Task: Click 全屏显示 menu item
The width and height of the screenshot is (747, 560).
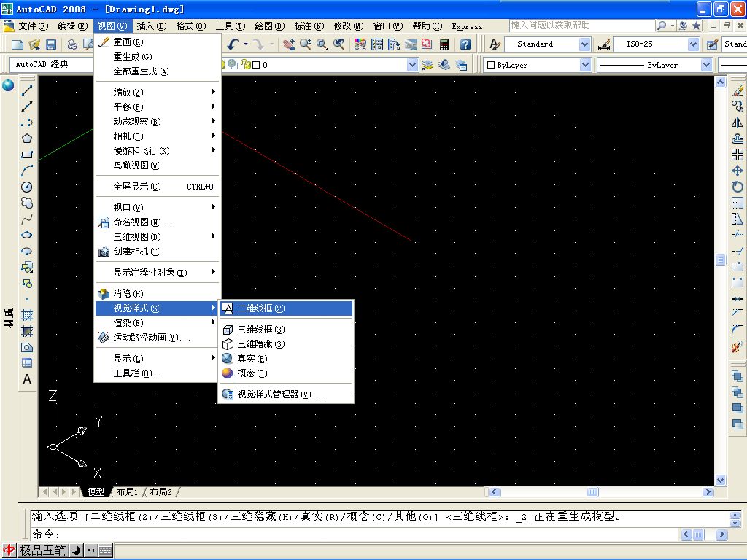Action: point(158,186)
